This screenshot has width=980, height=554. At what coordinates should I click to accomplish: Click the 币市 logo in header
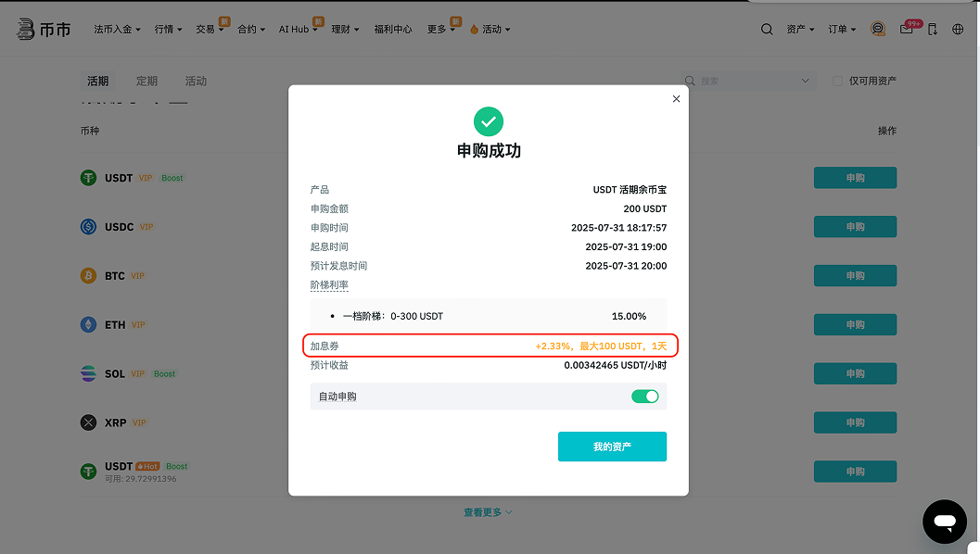click(x=43, y=29)
